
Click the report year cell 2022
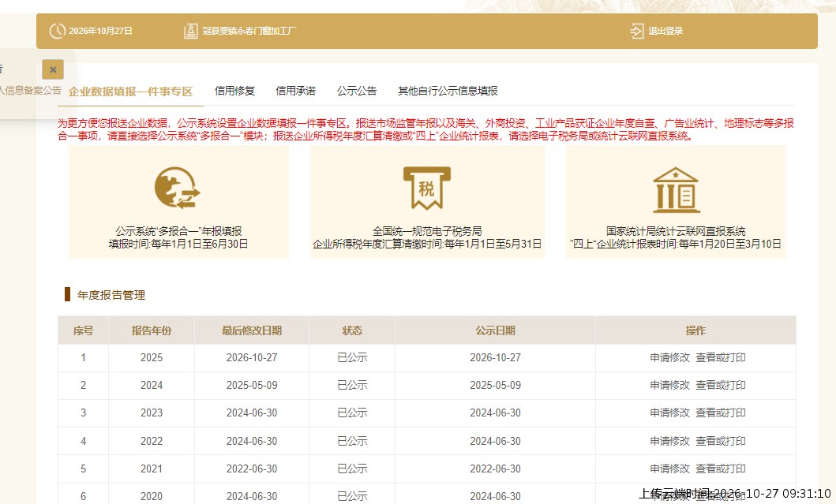[x=152, y=441]
